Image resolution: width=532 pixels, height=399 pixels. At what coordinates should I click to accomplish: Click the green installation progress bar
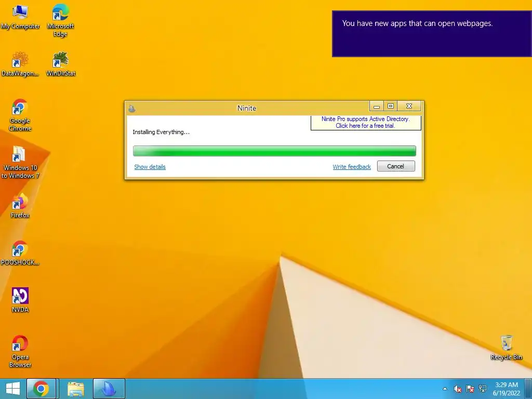[x=274, y=151]
